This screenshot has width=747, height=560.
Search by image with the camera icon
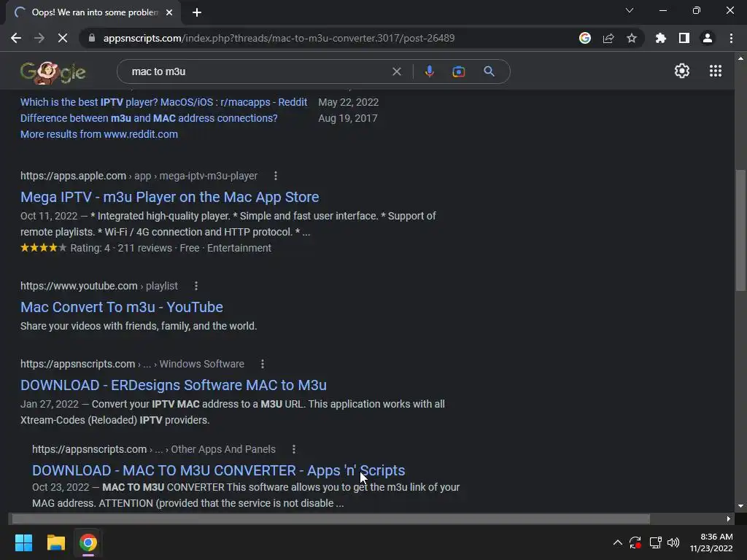click(x=458, y=71)
